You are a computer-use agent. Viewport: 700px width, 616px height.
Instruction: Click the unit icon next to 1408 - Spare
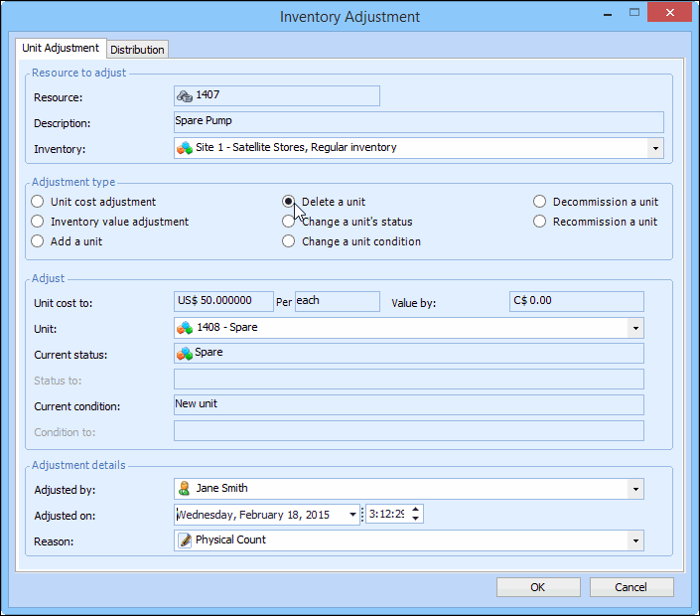pyautogui.click(x=185, y=328)
